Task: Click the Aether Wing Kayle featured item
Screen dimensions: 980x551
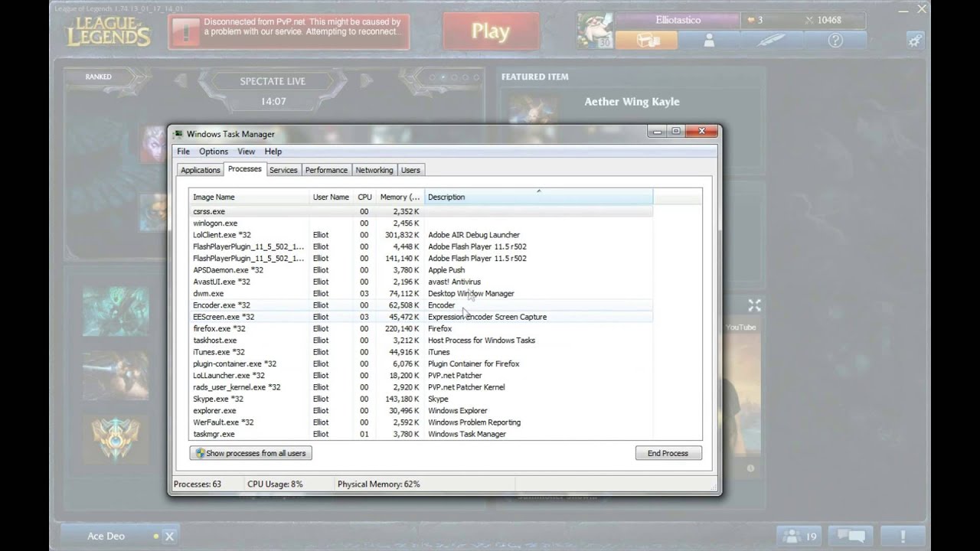Action: pyautogui.click(x=632, y=102)
